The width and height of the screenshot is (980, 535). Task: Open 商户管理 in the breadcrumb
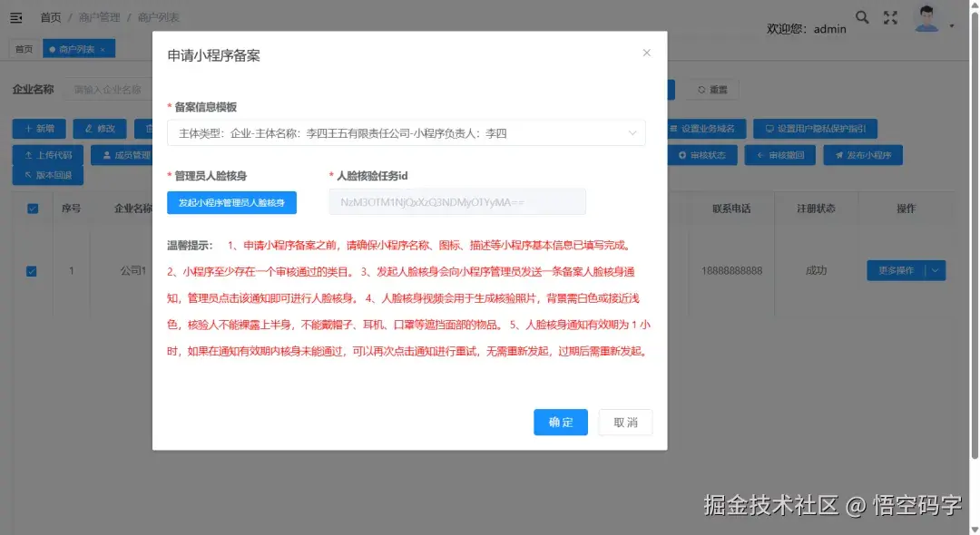pyautogui.click(x=99, y=15)
